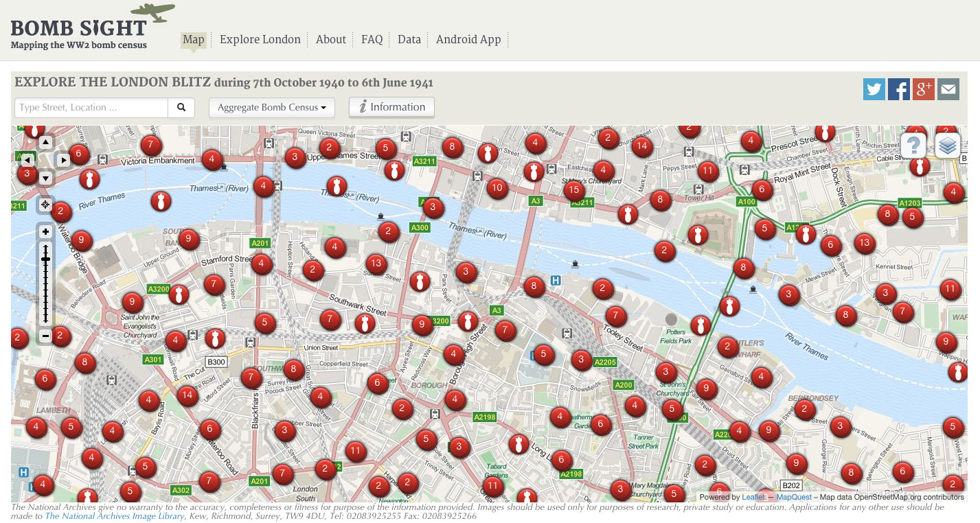
Task: Share the map on Facebook
Action: click(x=899, y=89)
